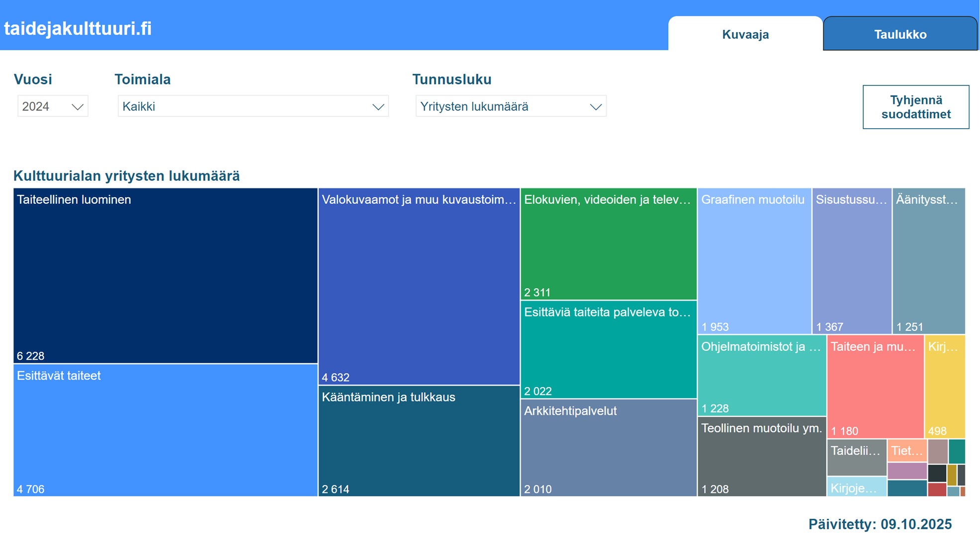Image resolution: width=980 pixels, height=559 pixels.
Task: Click the Teollinen muotoilu ym. block
Action: (x=761, y=457)
